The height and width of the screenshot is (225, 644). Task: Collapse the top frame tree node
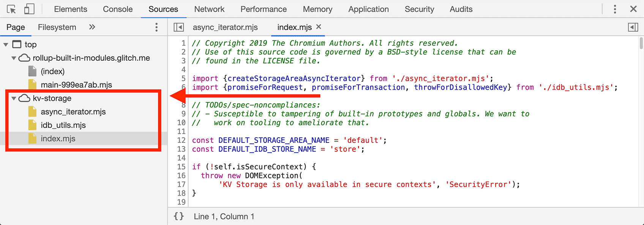[x=6, y=44]
